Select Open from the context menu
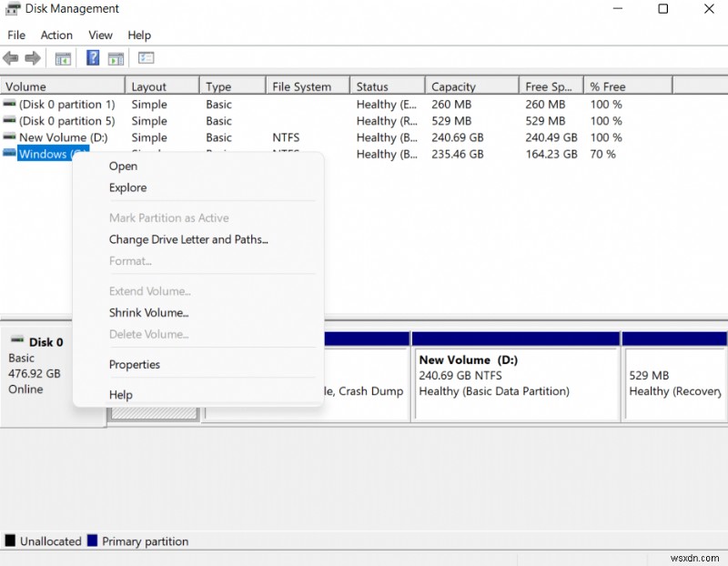Viewport: 728px width, 566px height. [123, 166]
